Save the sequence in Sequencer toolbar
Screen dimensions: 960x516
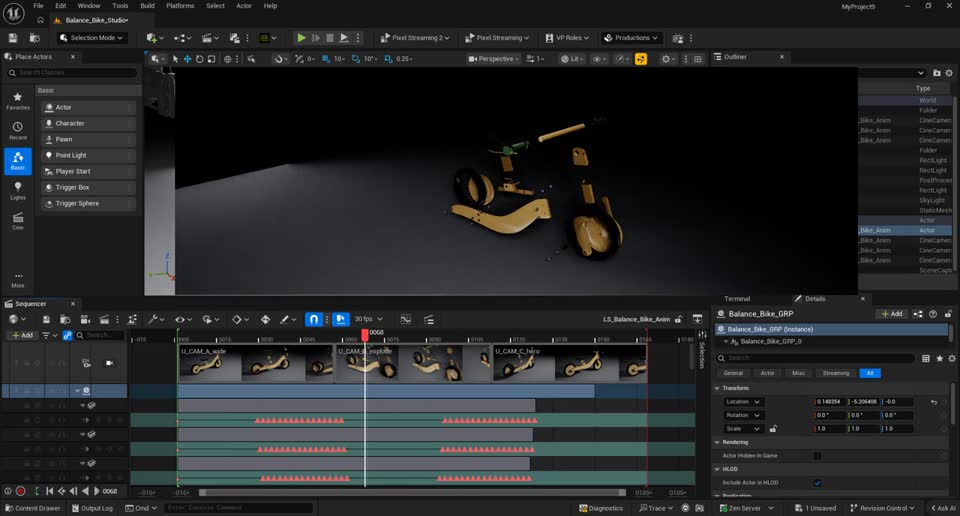click(46, 320)
